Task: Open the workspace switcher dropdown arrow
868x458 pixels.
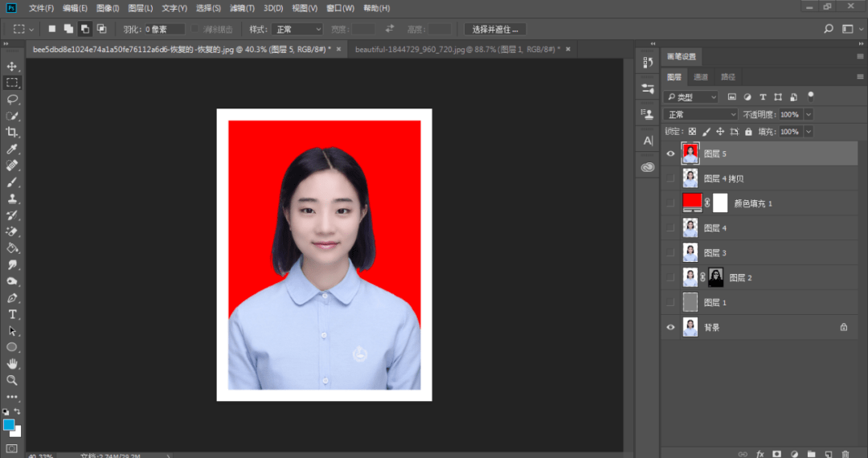Action: point(862,29)
